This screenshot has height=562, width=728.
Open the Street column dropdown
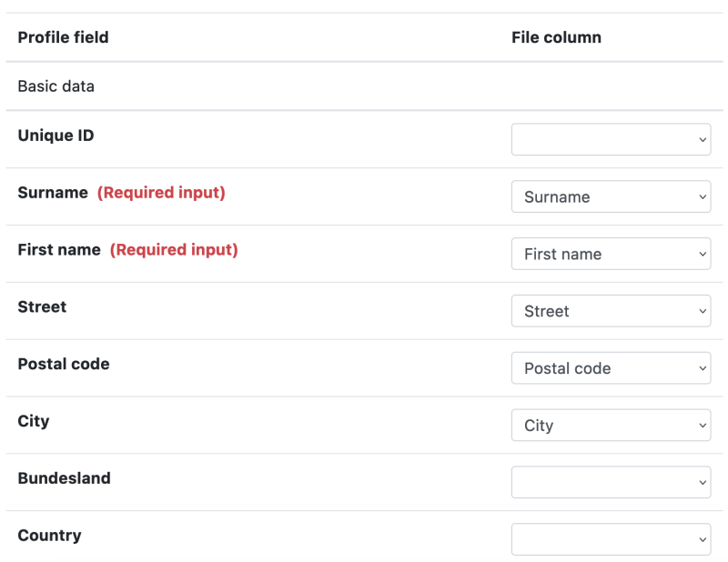610,311
